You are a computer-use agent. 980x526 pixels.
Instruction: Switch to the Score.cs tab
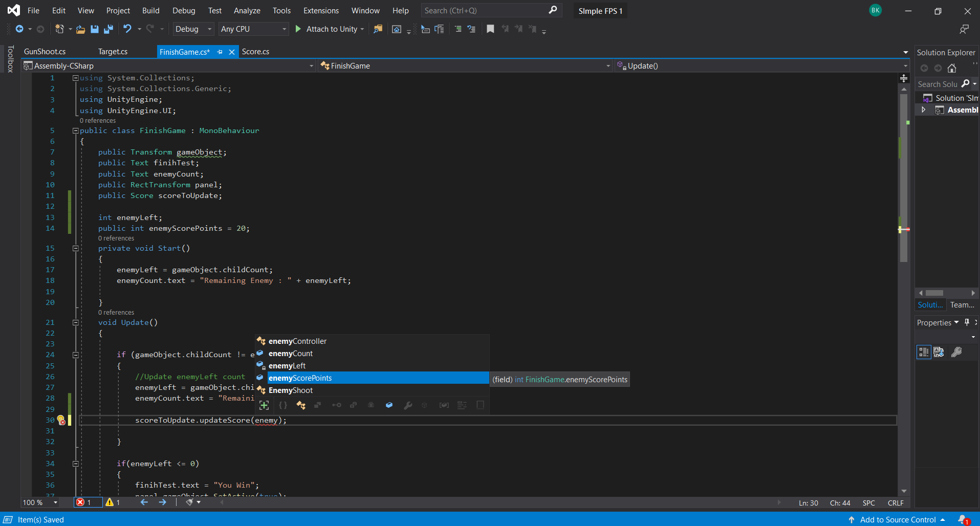[x=255, y=52]
